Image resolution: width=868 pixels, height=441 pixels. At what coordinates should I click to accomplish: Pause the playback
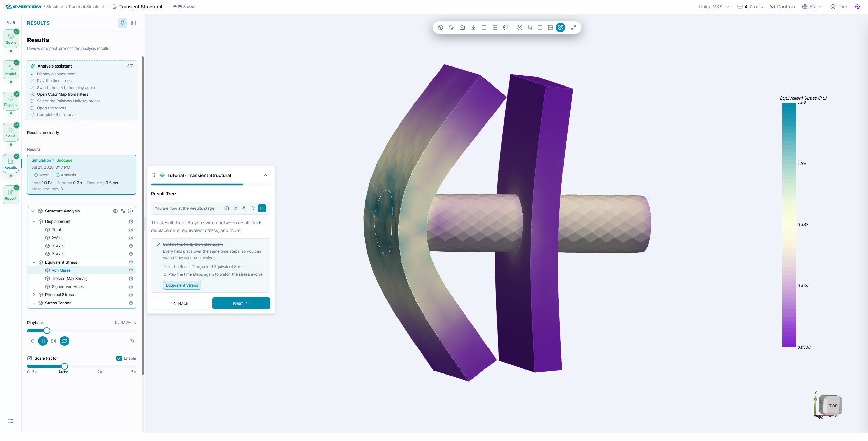[43, 341]
